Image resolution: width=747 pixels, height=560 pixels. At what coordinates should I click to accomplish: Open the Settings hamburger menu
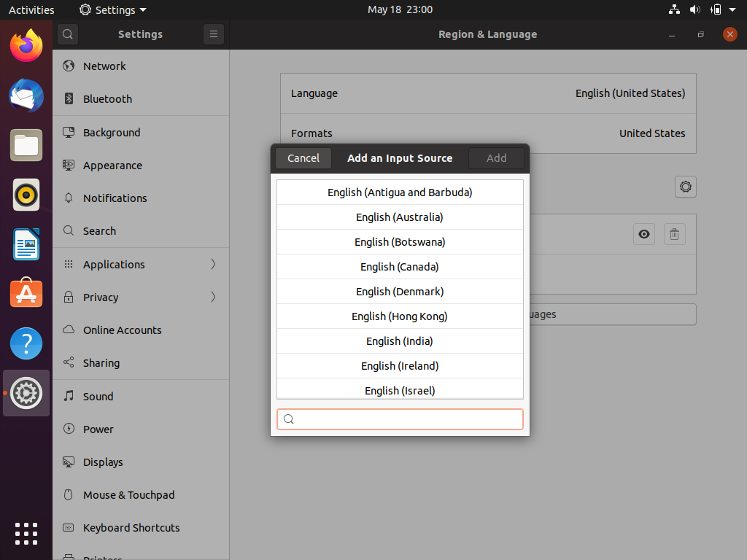click(x=213, y=34)
